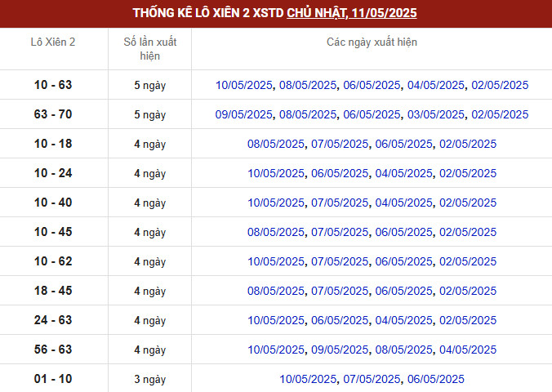Open 02/05/2025 link in 10 - 18 row

[x=468, y=144]
